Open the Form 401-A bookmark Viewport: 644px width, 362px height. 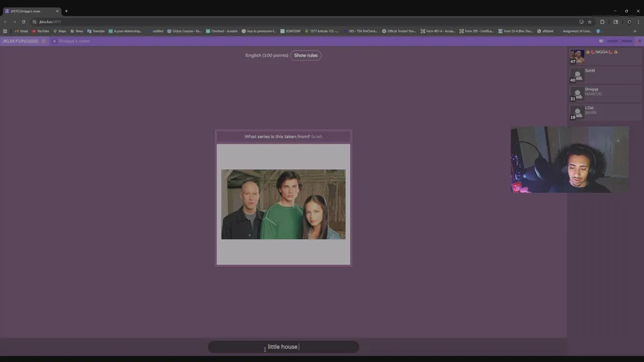(438, 31)
